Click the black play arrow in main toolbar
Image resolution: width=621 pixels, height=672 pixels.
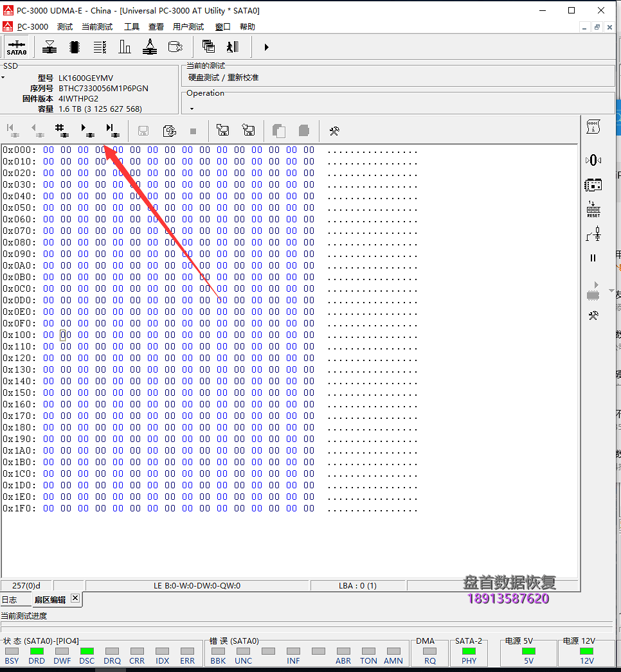click(266, 47)
